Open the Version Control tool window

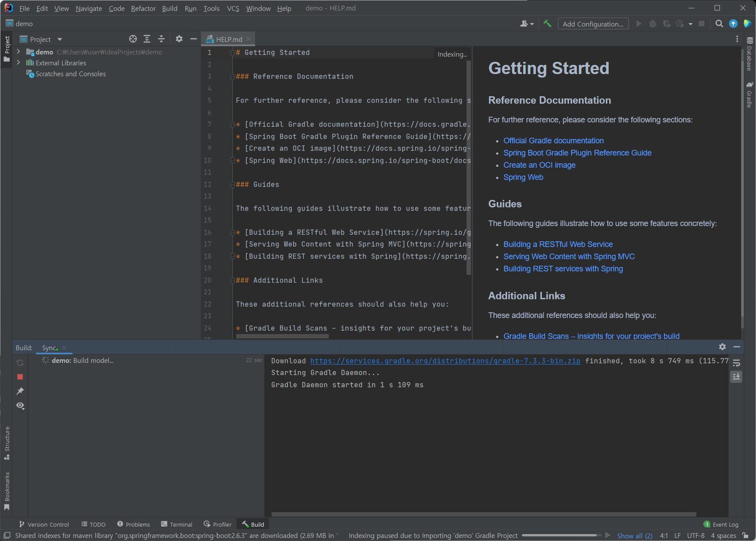(x=44, y=524)
